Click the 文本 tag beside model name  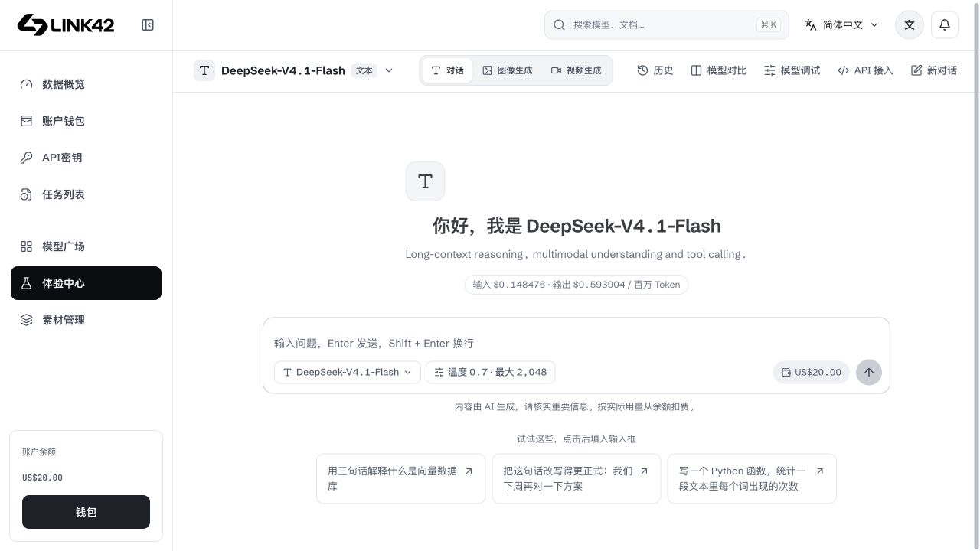click(x=364, y=70)
